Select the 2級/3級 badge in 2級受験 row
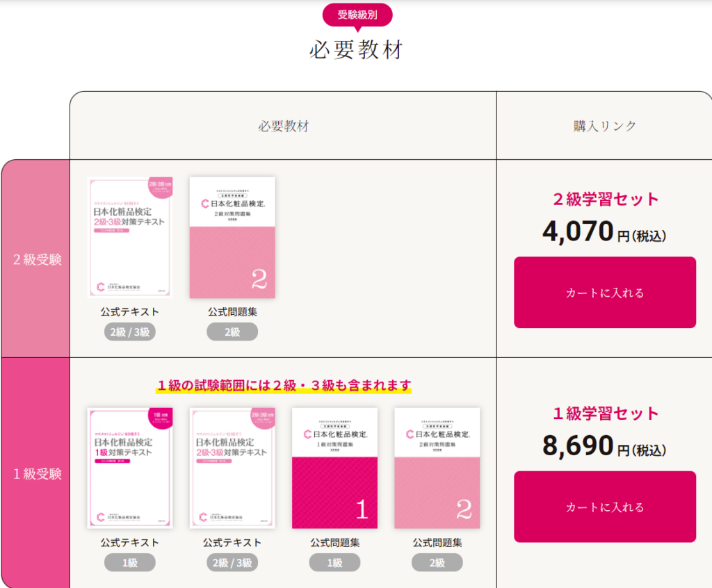This screenshot has width=712, height=588. tap(130, 332)
